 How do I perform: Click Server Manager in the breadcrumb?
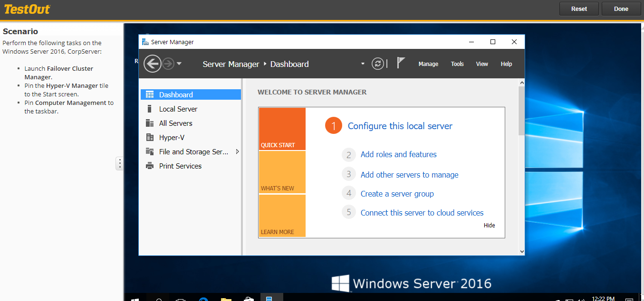231,64
